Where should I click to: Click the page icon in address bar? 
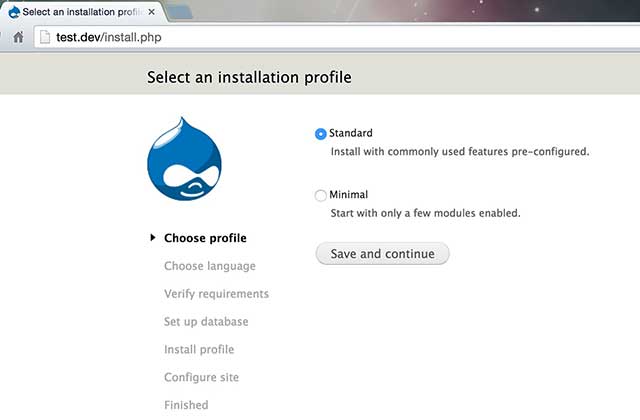pyautogui.click(x=43, y=38)
